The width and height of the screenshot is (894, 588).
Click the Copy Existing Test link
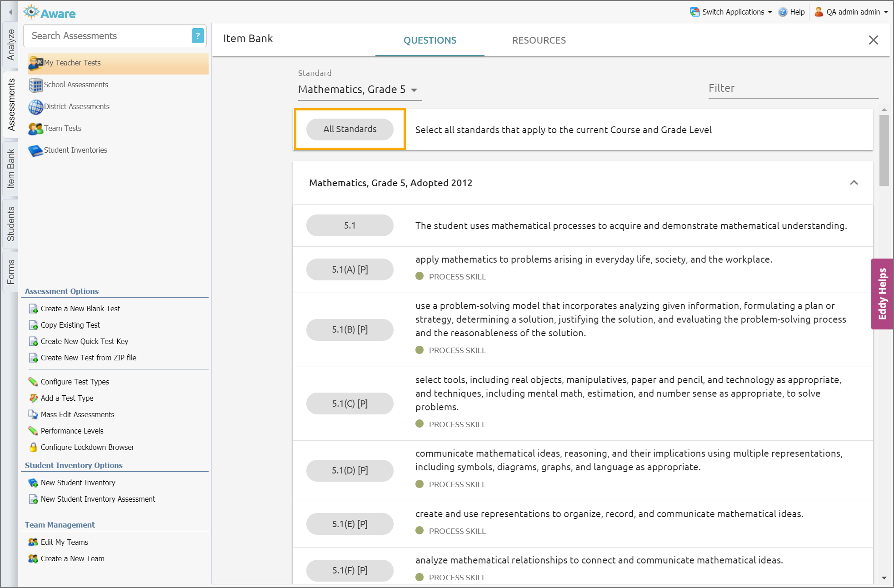(70, 325)
